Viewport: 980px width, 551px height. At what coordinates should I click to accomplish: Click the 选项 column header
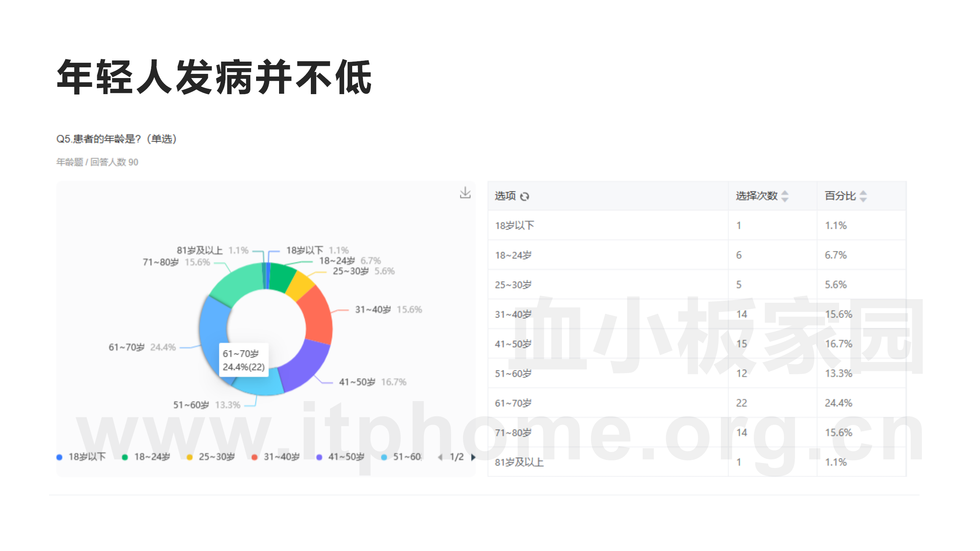505,196
